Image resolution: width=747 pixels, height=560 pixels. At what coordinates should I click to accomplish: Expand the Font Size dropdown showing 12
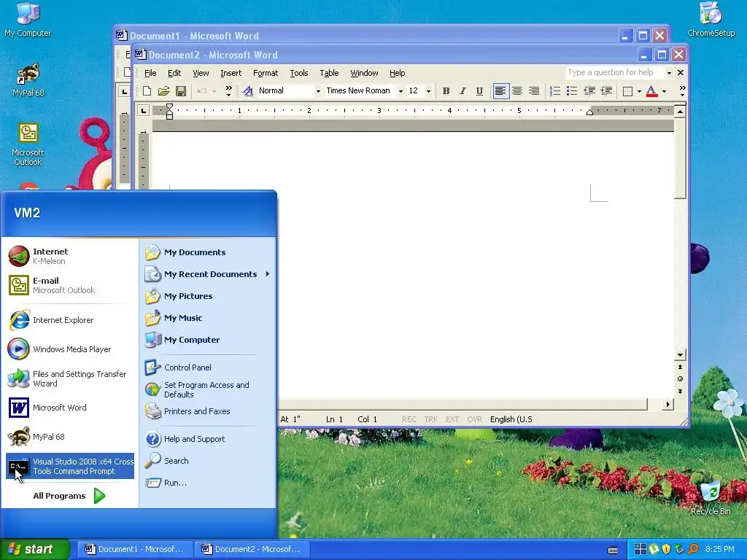pyautogui.click(x=428, y=91)
